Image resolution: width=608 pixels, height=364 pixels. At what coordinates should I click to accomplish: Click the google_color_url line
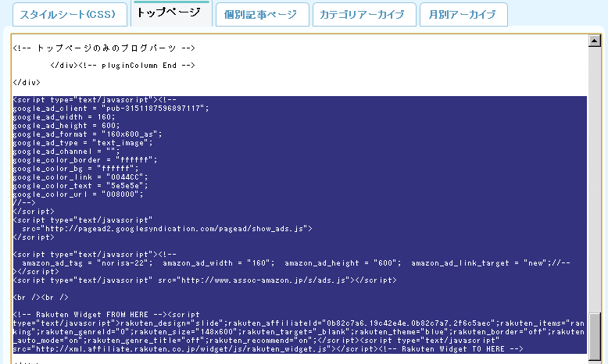click(x=78, y=194)
